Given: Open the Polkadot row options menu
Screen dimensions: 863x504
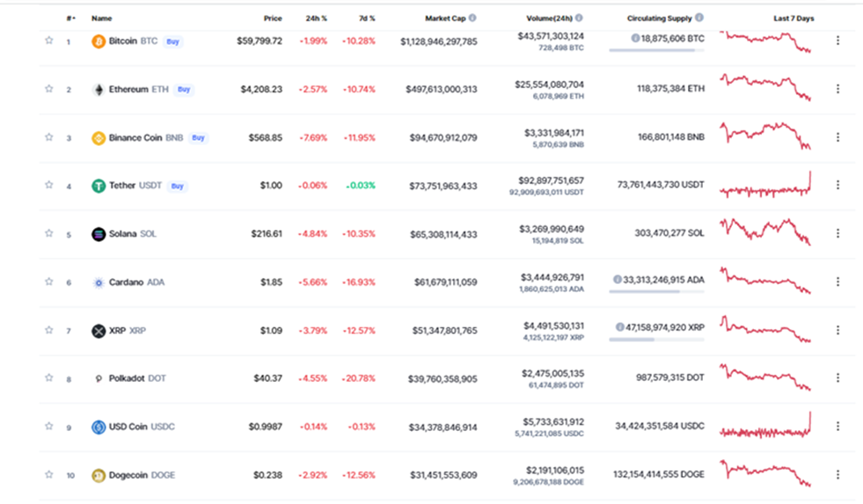Looking at the screenshot, I should (837, 378).
